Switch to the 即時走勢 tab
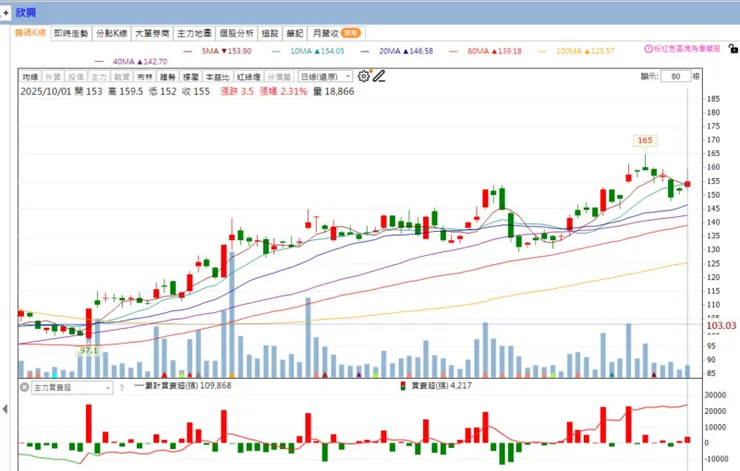The height and width of the screenshot is (471, 740). [x=71, y=33]
